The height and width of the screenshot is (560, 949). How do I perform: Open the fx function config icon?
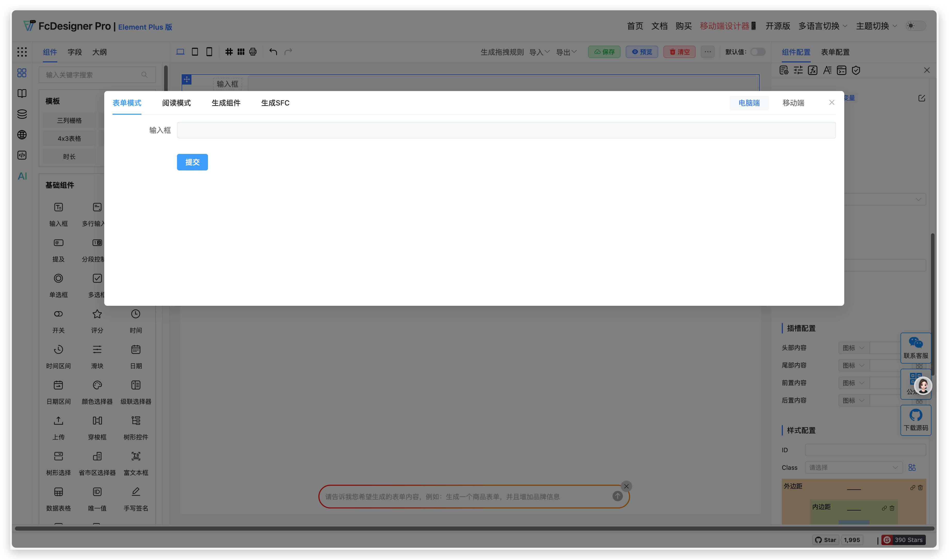(813, 70)
